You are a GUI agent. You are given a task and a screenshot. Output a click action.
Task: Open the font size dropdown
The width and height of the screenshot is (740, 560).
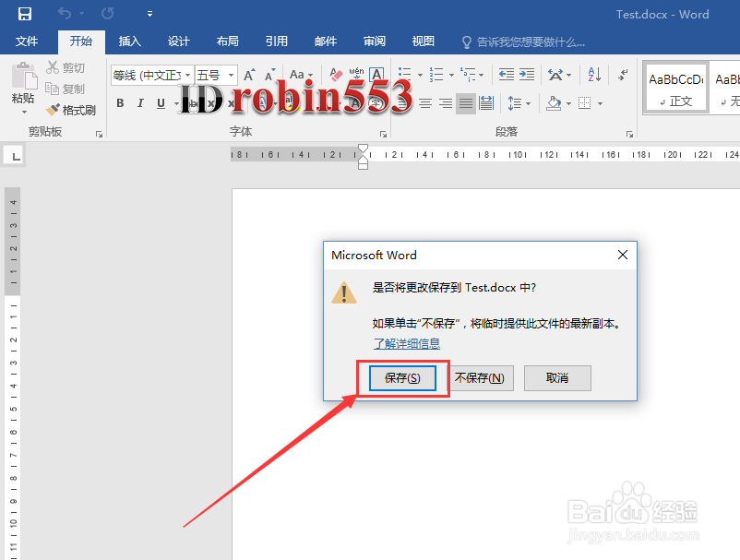233,75
